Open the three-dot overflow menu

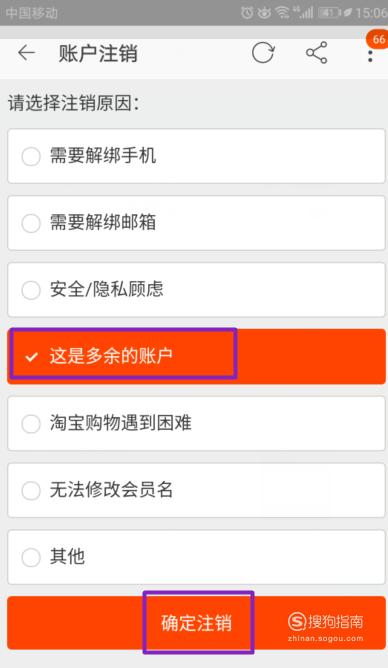(370, 56)
